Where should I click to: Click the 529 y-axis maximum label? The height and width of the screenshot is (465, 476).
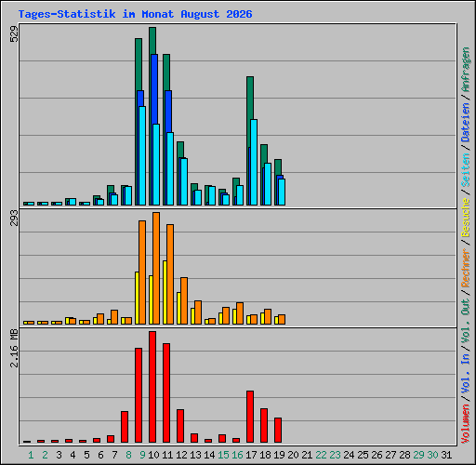[14, 33]
